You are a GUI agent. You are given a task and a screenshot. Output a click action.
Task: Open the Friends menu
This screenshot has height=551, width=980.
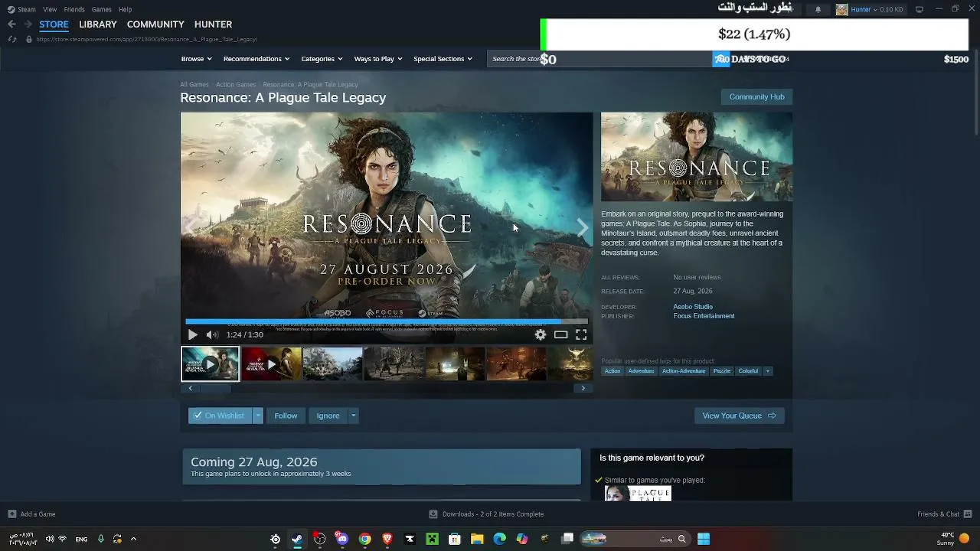[74, 9]
